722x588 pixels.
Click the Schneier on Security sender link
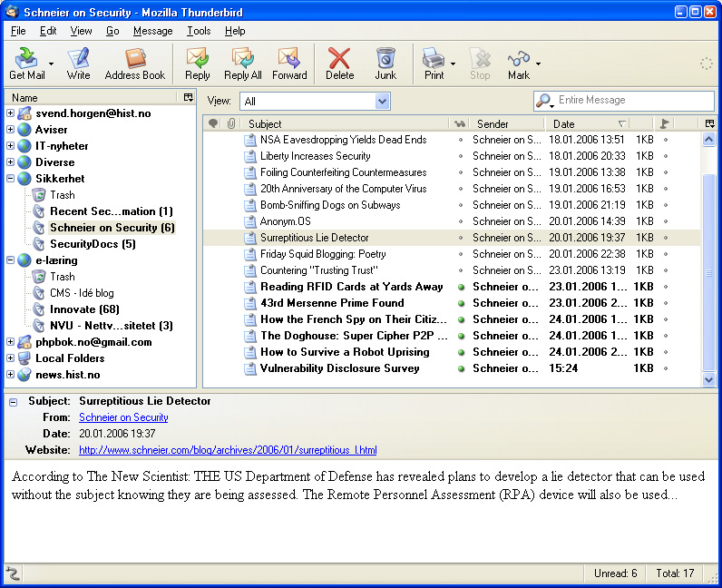[x=123, y=417]
